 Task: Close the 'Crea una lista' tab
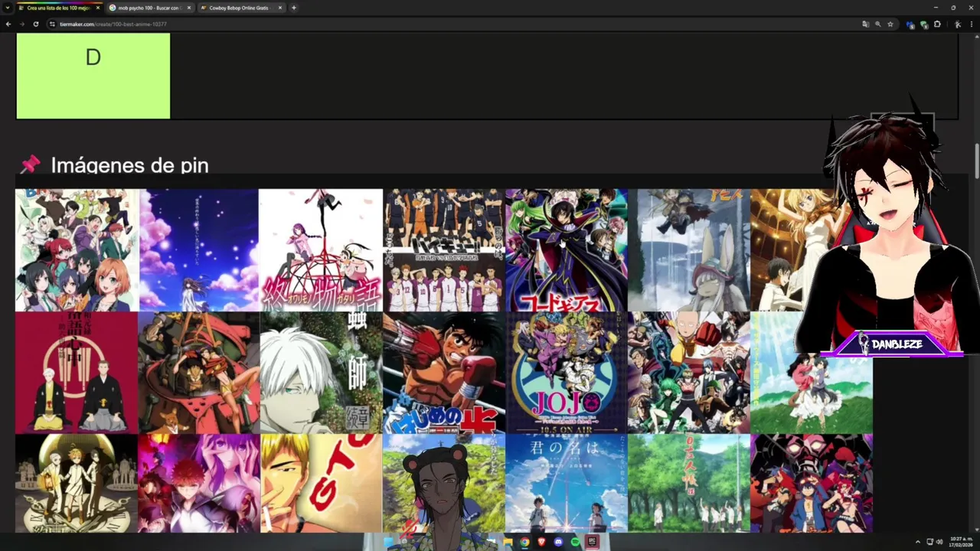pos(98,8)
